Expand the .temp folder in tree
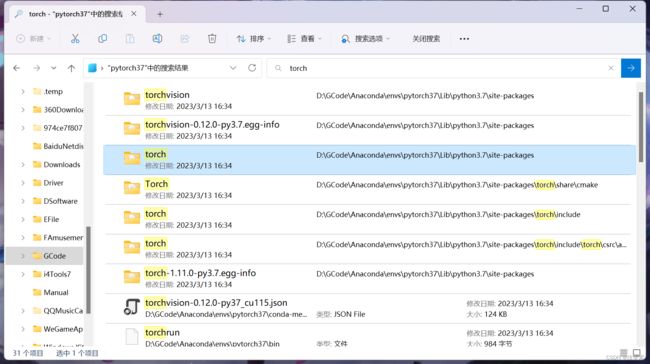650x364 pixels. (23, 92)
